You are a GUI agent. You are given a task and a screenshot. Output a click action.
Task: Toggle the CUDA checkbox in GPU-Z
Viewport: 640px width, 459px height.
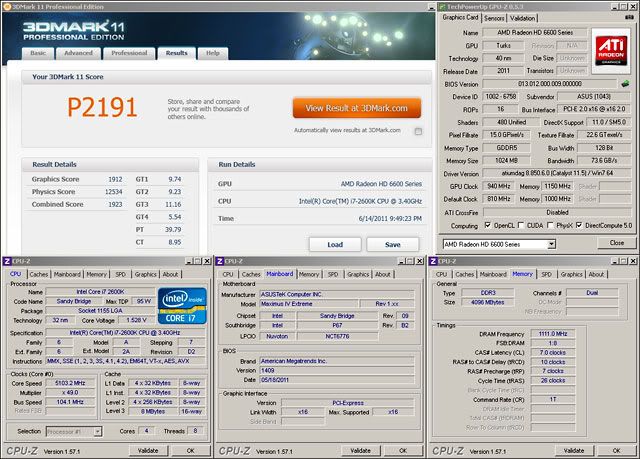521,225
